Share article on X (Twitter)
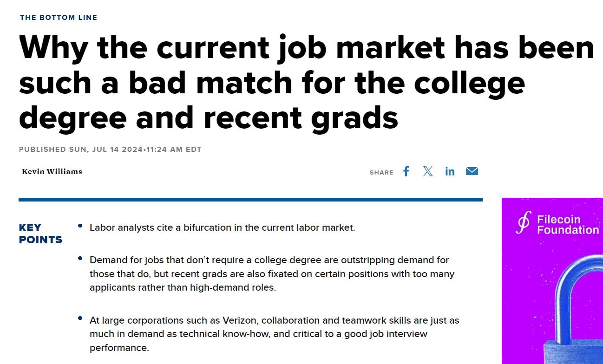 coord(428,171)
